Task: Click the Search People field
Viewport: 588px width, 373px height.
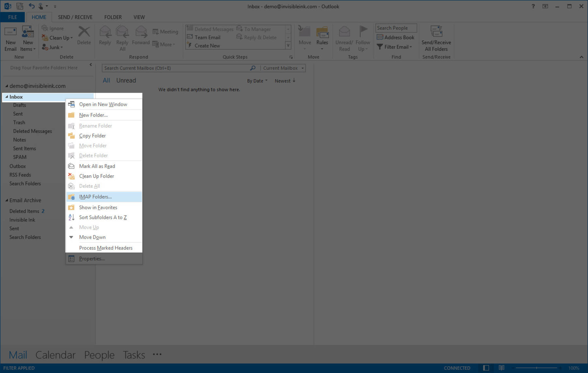Action: click(396, 28)
